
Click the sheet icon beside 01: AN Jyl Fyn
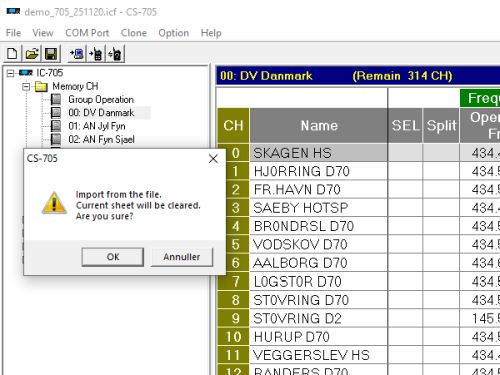[56, 126]
